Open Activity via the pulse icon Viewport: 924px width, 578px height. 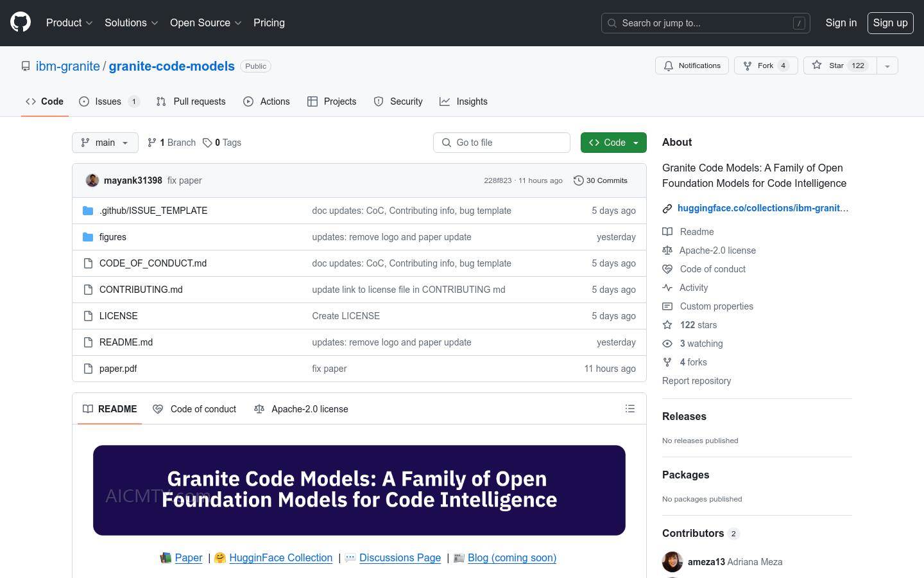tap(667, 288)
